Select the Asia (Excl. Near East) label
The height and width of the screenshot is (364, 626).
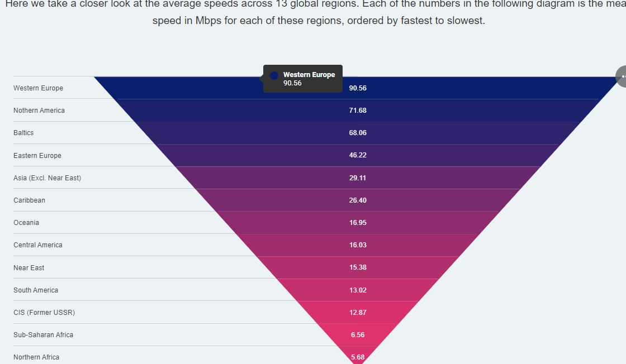pos(48,178)
